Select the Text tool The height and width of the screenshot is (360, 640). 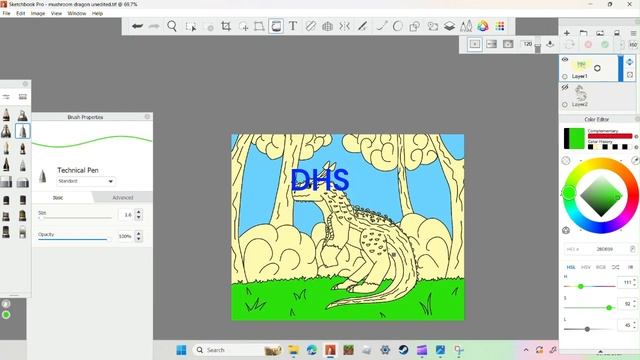[x=293, y=26]
